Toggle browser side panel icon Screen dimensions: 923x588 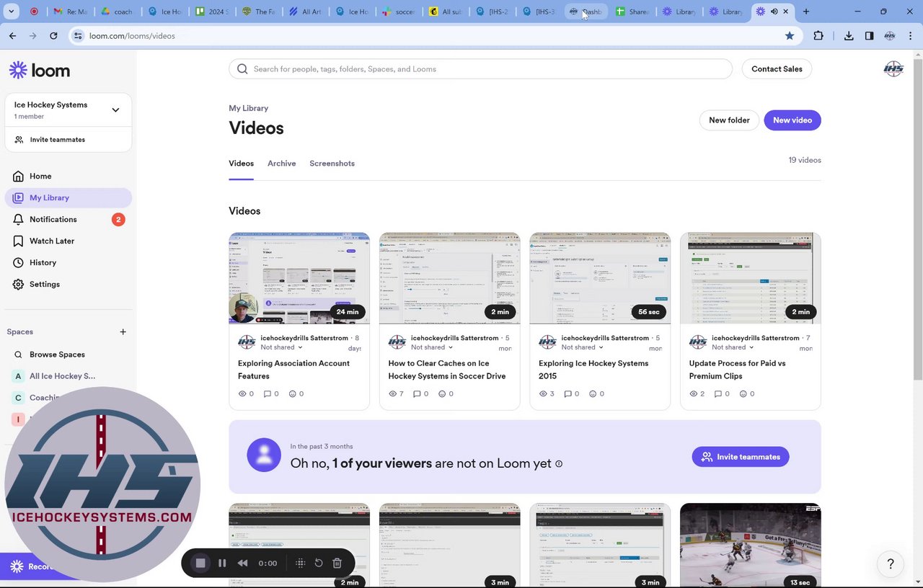tap(870, 35)
